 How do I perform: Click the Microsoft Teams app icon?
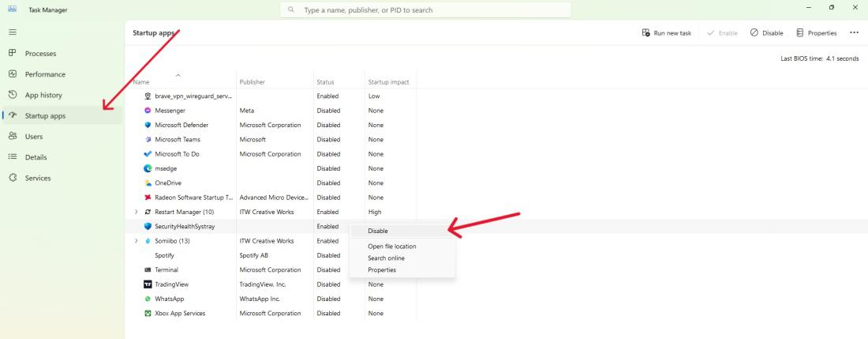[x=148, y=140]
